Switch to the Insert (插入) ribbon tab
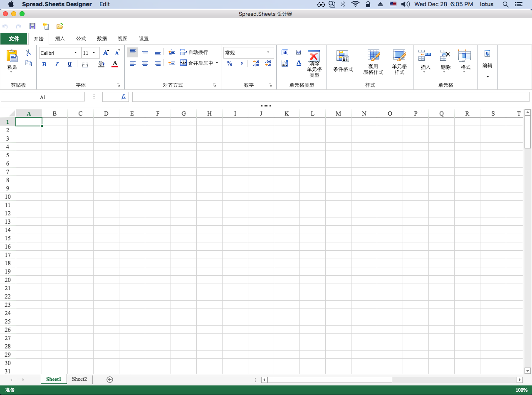Image resolution: width=532 pixels, height=395 pixels. (x=60, y=39)
